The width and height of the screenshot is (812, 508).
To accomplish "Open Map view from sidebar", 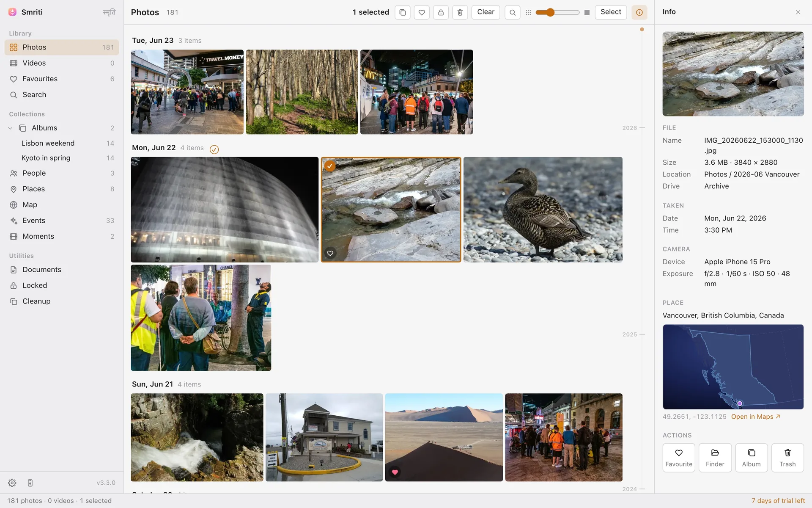I will [62, 205].
